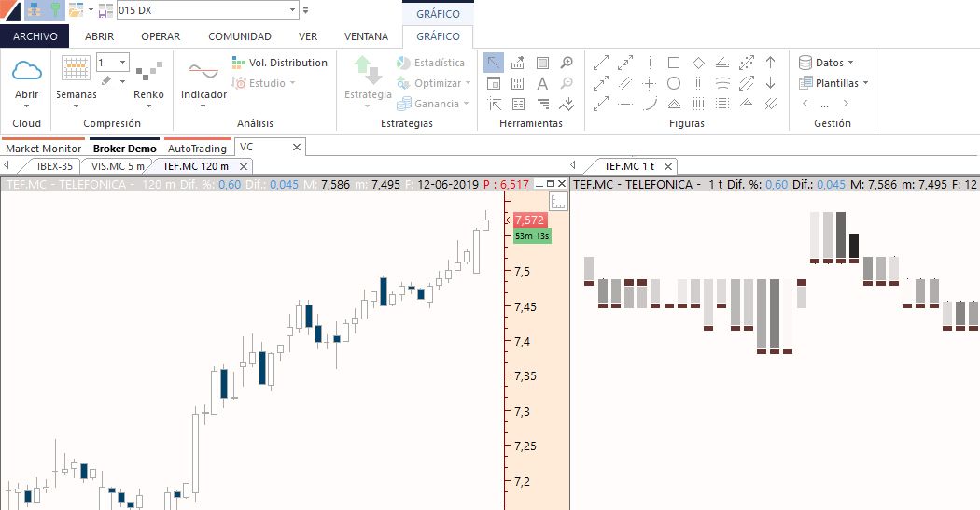Click the next '>' arrow in Gestión
This screenshot has width=980, height=510.
pos(846,104)
